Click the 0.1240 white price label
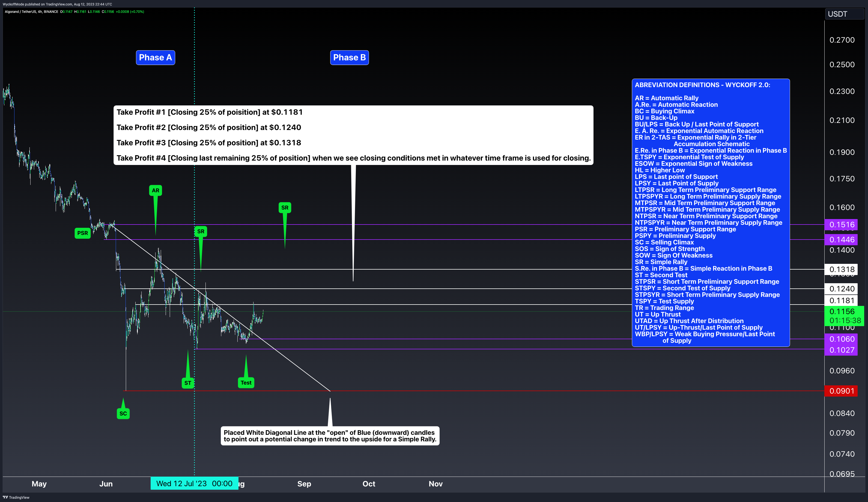 (841, 289)
